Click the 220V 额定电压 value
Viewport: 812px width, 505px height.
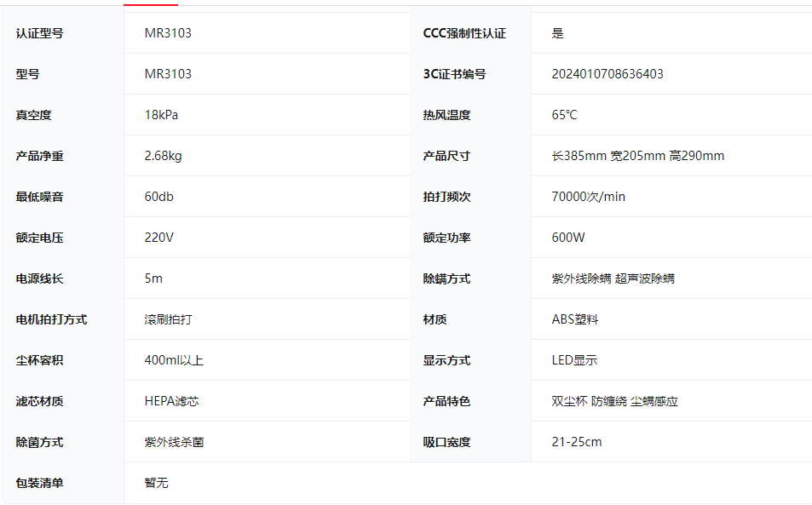tap(158, 238)
